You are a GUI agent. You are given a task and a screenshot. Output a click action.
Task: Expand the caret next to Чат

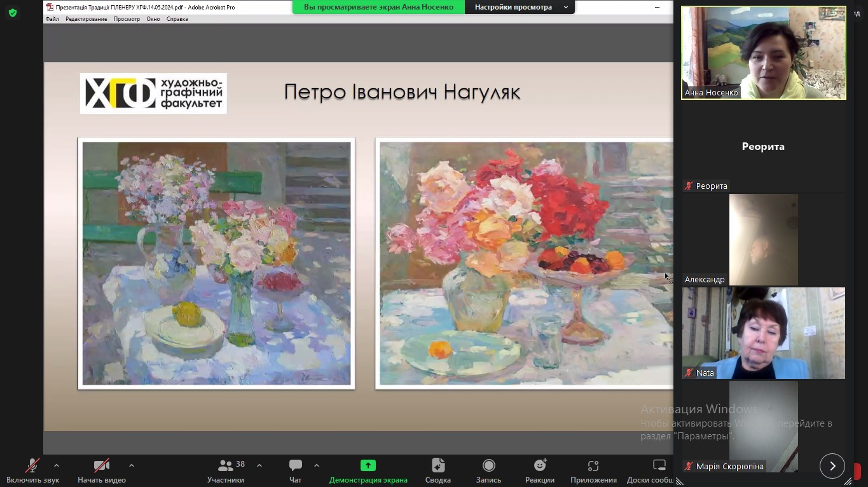click(317, 465)
